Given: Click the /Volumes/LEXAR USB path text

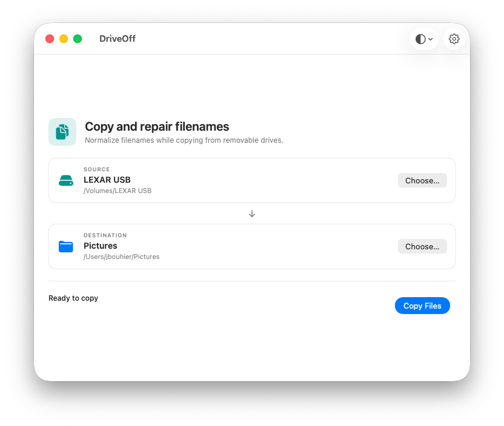Looking at the screenshot, I should coord(118,191).
